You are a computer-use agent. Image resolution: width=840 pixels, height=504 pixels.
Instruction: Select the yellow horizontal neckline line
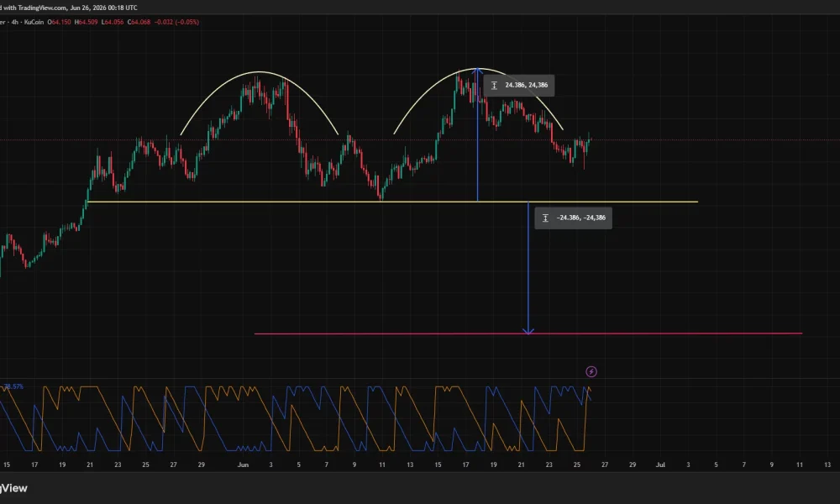392,202
